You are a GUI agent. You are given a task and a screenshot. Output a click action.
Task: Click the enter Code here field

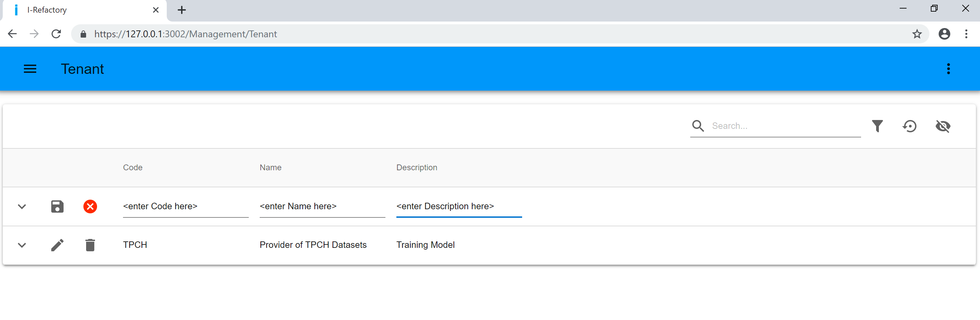[186, 206]
